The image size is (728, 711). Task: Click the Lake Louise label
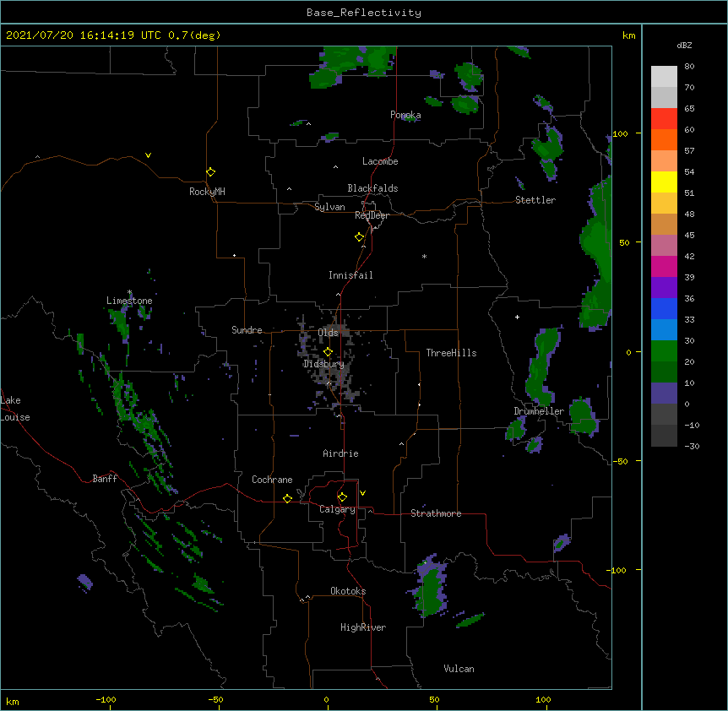[x=15, y=409]
